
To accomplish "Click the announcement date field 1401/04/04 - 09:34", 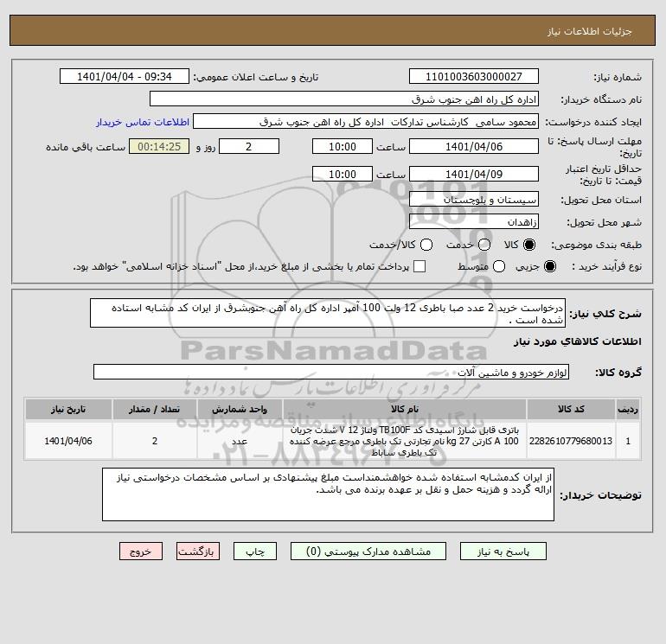I will [124, 76].
